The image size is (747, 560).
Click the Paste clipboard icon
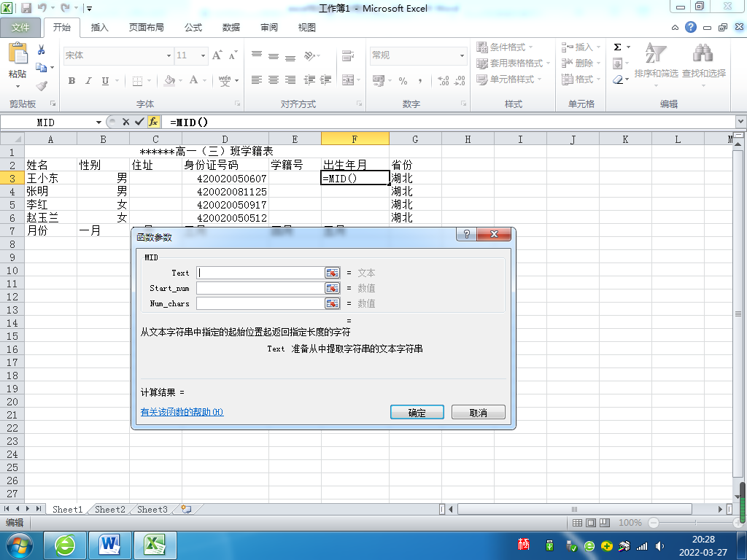pos(18,53)
